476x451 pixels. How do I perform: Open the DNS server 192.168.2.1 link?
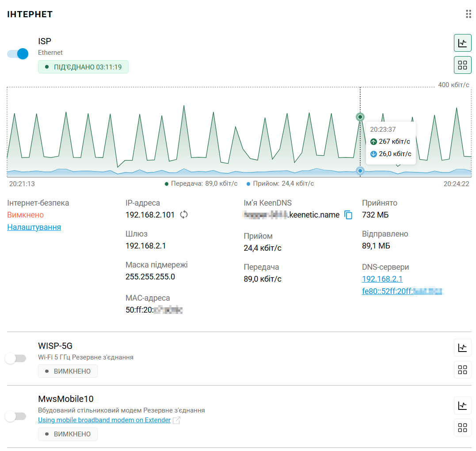pos(382,279)
